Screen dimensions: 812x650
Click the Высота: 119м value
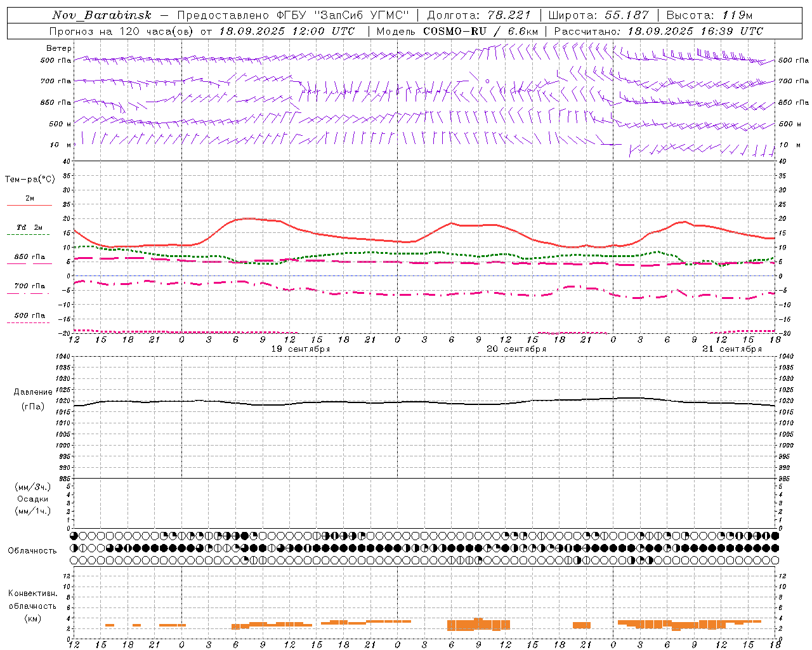710,15
